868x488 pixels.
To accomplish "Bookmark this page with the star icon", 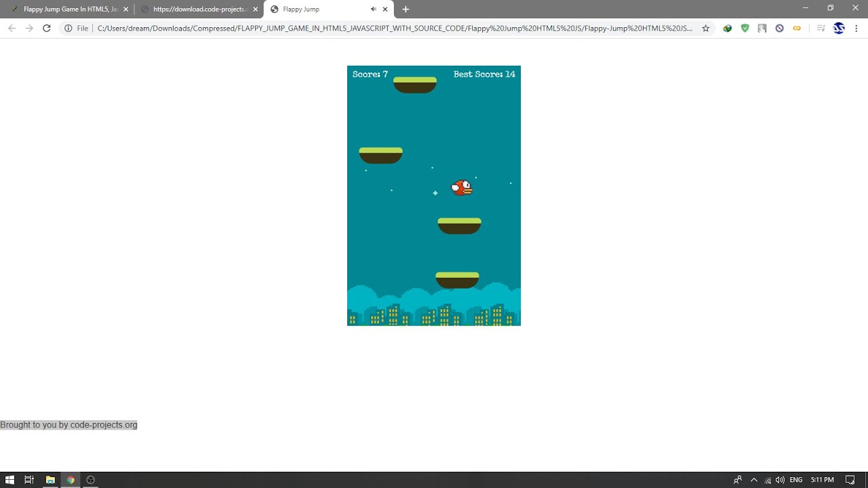I will point(706,28).
